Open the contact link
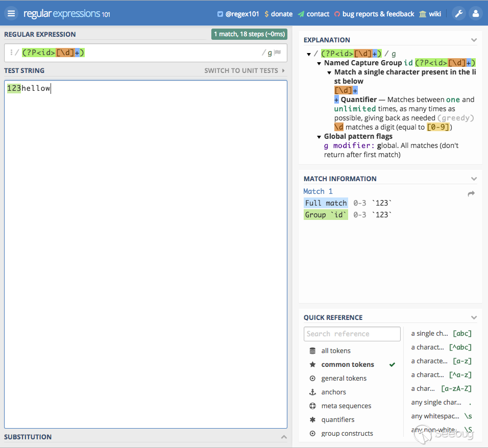Image resolution: width=488 pixels, height=448 pixels. (318, 14)
